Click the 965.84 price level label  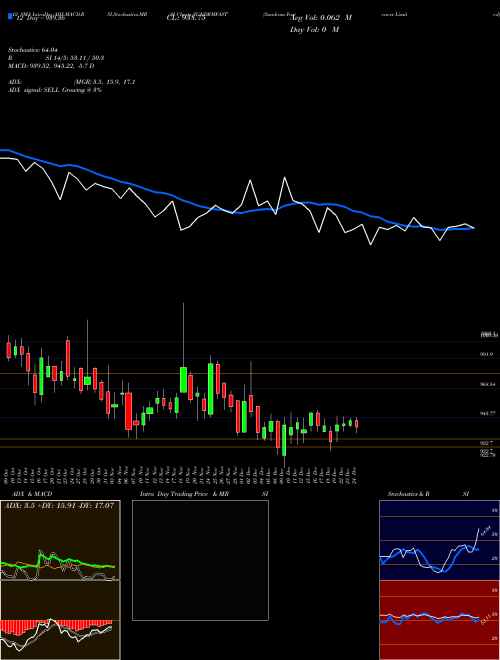487,384
